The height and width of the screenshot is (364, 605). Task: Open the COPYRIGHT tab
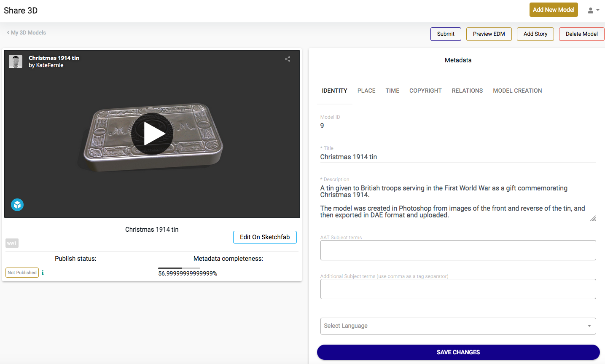(425, 91)
